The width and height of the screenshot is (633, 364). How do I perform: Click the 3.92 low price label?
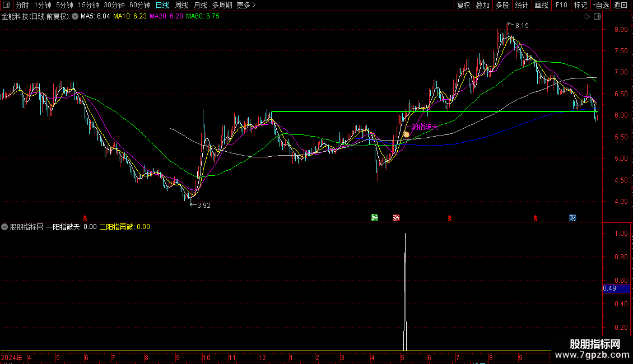point(203,206)
